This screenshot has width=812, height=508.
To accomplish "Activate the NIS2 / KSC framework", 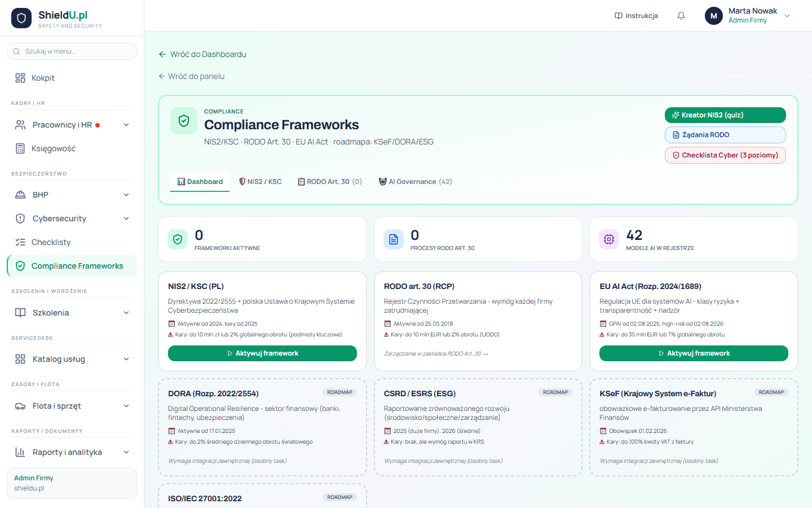I will pos(262,353).
